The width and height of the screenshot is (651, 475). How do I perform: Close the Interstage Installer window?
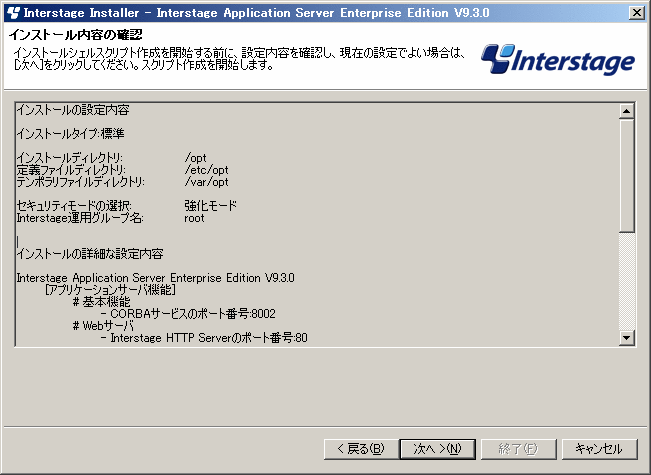636,13
